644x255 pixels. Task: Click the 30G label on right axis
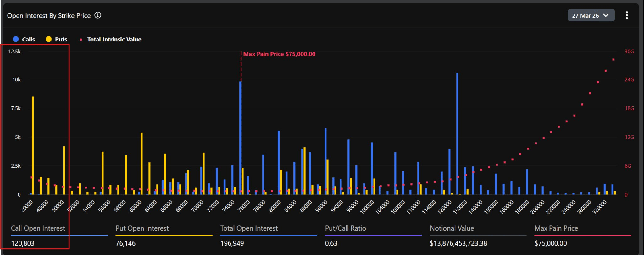click(629, 52)
